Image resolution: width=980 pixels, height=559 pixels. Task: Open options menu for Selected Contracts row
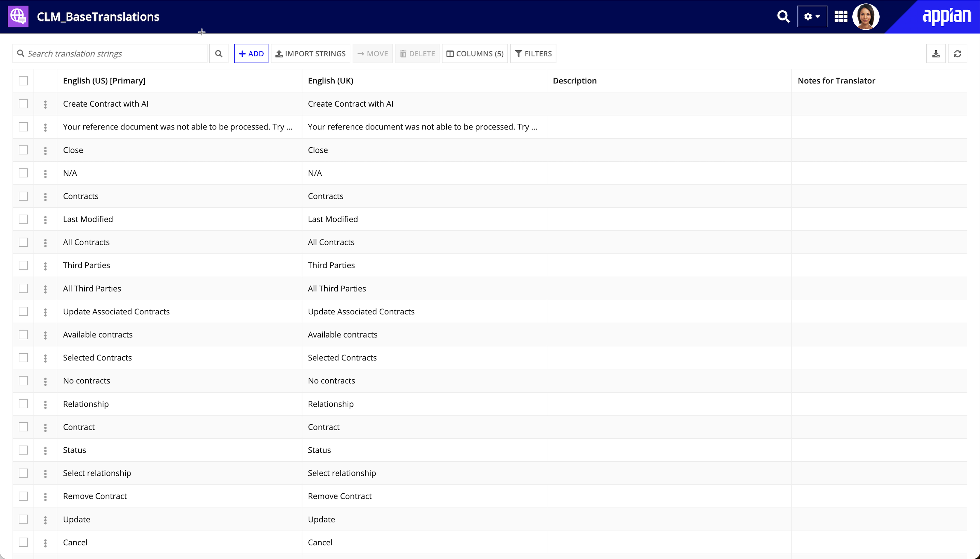click(x=45, y=358)
